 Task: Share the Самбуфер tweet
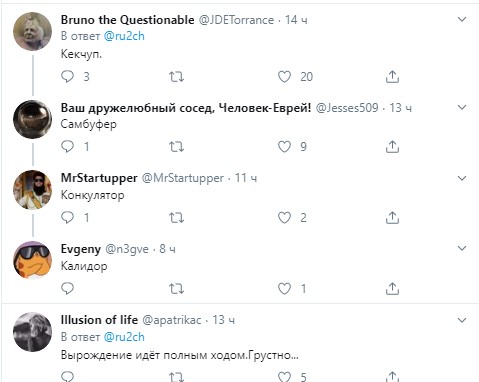tap(392, 147)
